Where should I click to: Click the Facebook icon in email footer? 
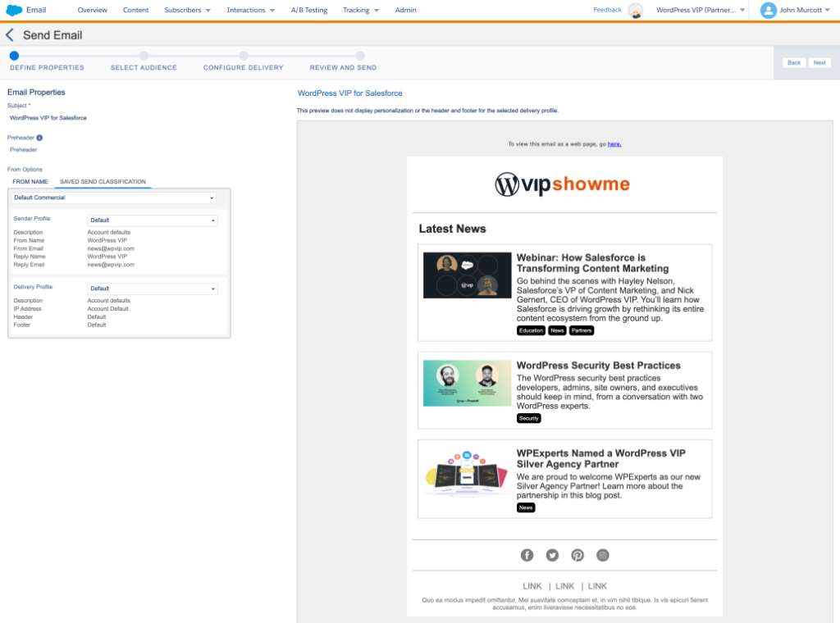click(x=527, y=555)
